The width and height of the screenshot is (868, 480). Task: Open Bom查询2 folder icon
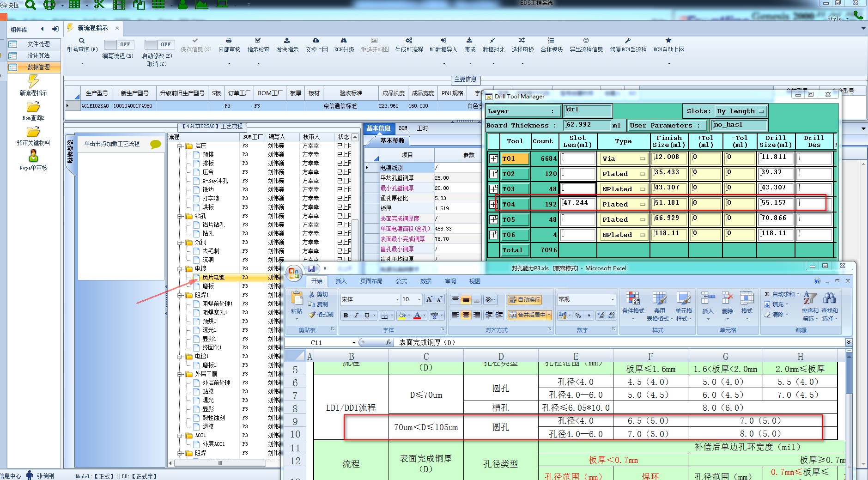[33, 107]
